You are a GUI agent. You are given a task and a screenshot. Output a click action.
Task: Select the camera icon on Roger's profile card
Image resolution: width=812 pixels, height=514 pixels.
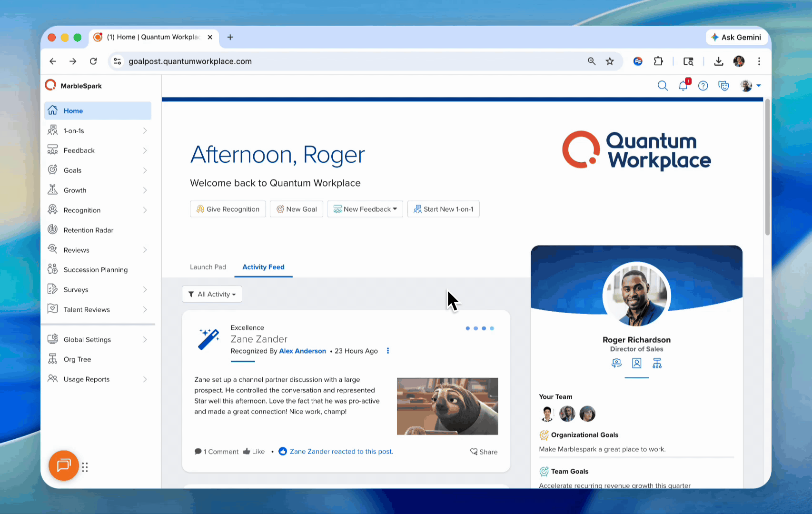(616, 363)
